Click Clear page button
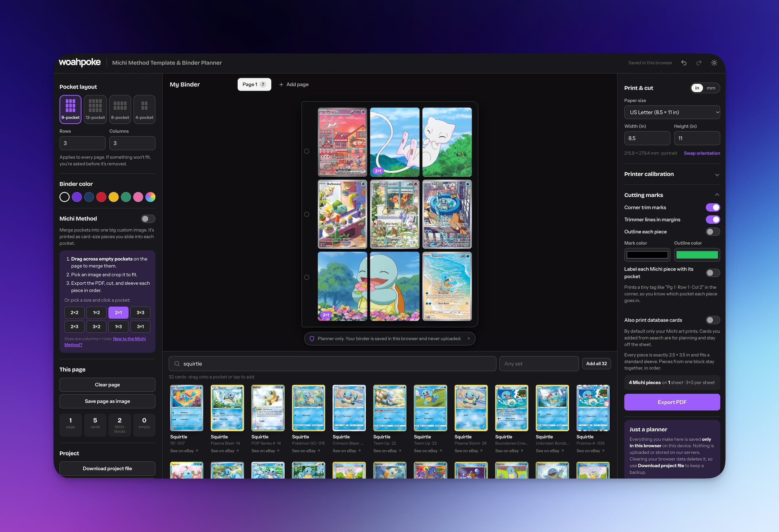 107,385
